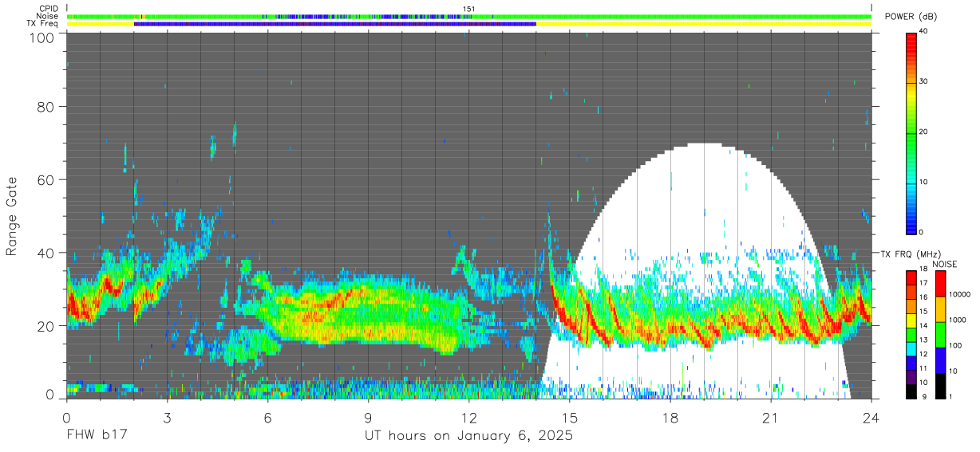Click the red swatch in the NOISE legend

coord(939,283)
